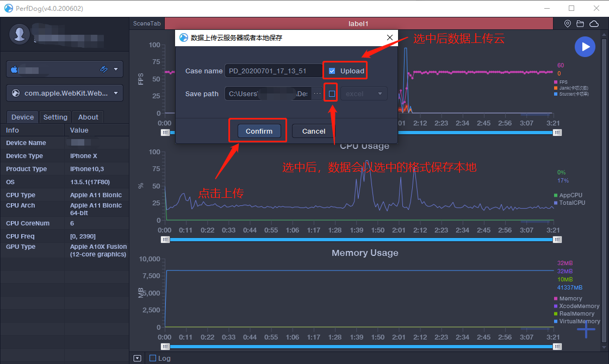Click the Memory Usage chart title
609x364 pixels.
coord(365,253)
